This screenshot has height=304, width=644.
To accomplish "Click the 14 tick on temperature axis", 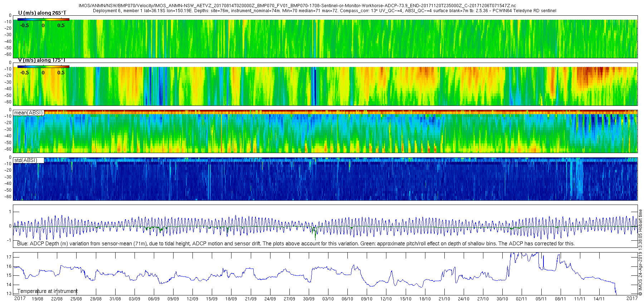I will 9,285.
